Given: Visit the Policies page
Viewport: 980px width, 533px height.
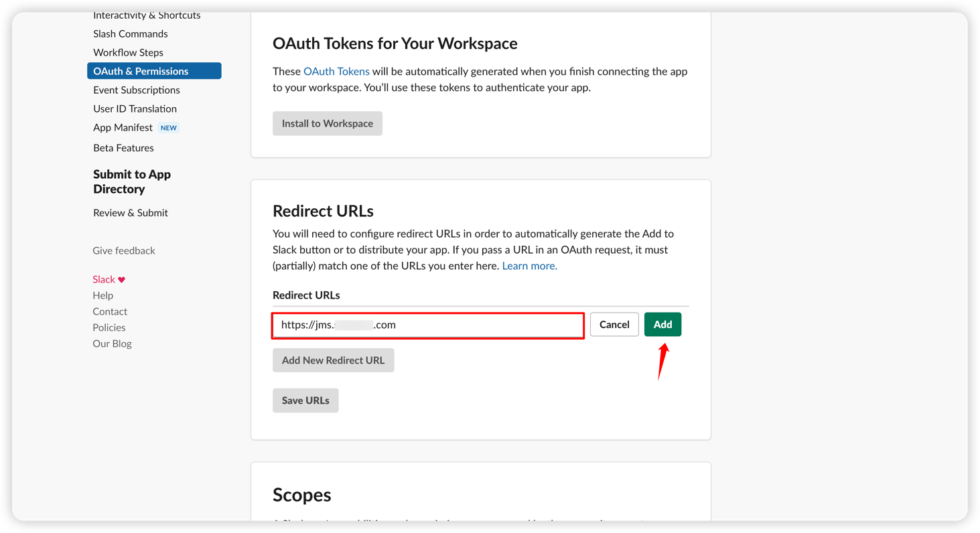Looking at the screenshot, I should pyautogui.click(x=109, y=327).
